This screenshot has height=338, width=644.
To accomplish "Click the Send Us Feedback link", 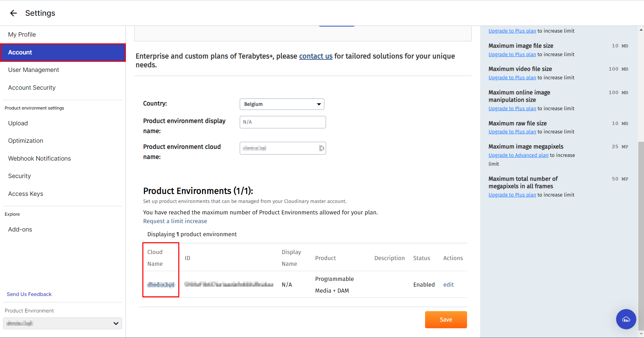I will [x=29, y=294].
